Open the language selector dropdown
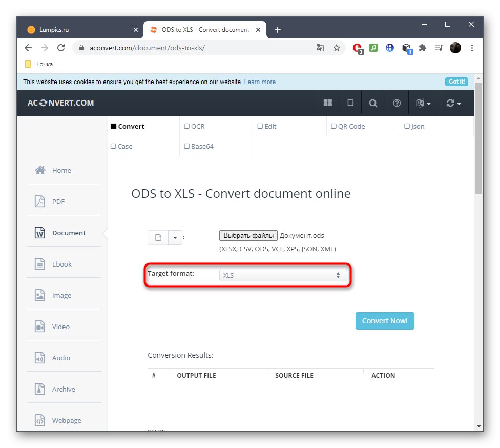The image size is (500, 448). [423, 103]
